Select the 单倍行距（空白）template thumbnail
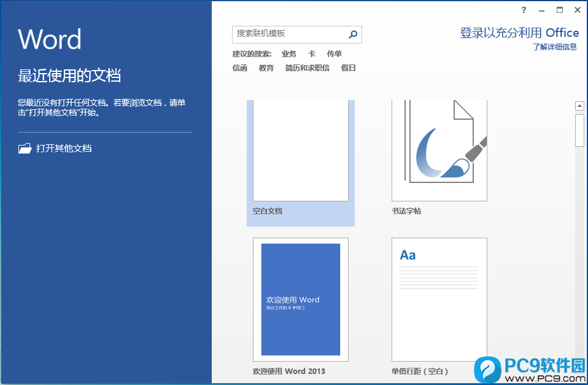 [439, 300]
